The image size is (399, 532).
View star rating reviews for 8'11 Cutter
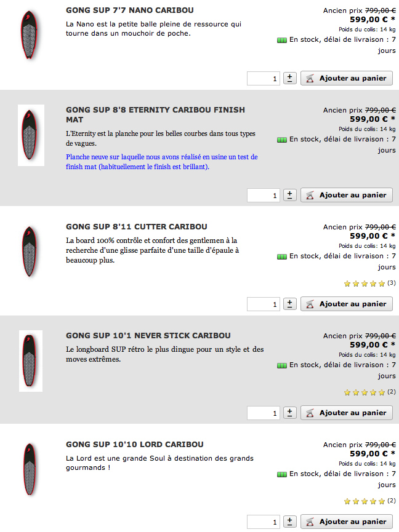click(x=365, y=284)
